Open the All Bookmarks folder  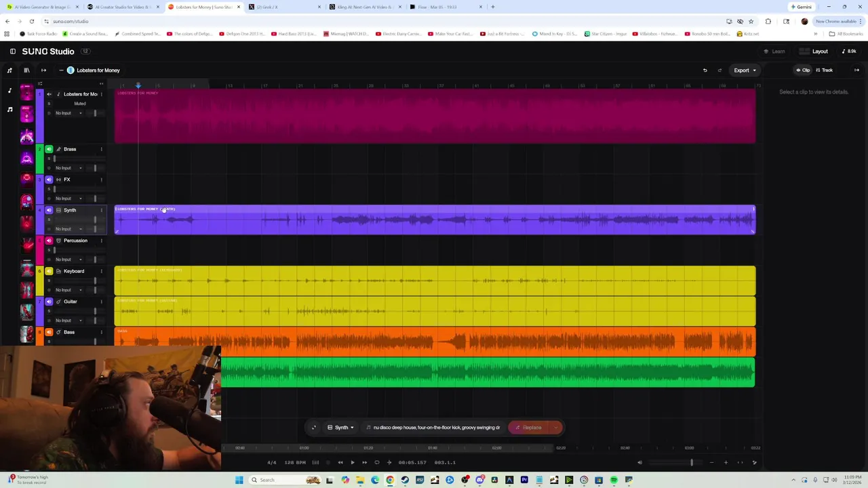[845, 34]
